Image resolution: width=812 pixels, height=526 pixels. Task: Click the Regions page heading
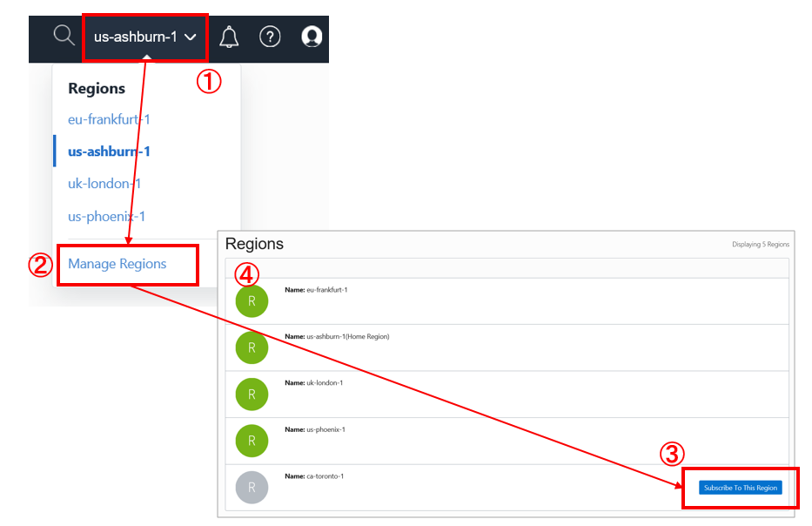click(254, 244)
